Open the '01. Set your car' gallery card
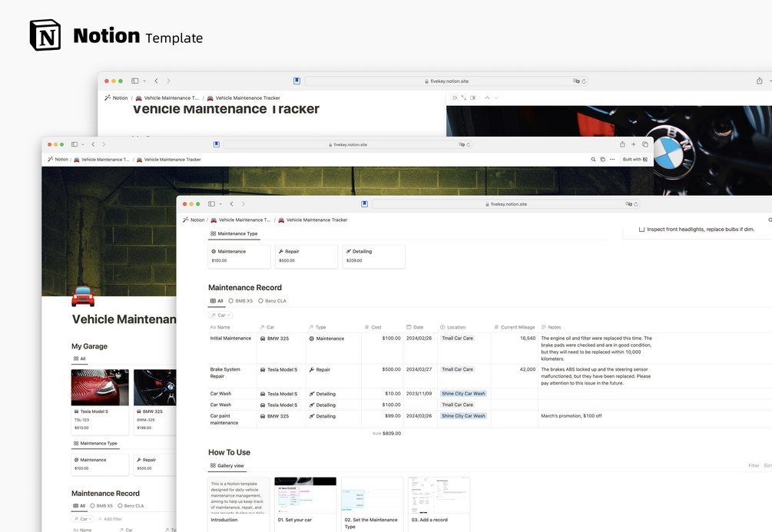772x532 pixels. [x=305, y=503]
